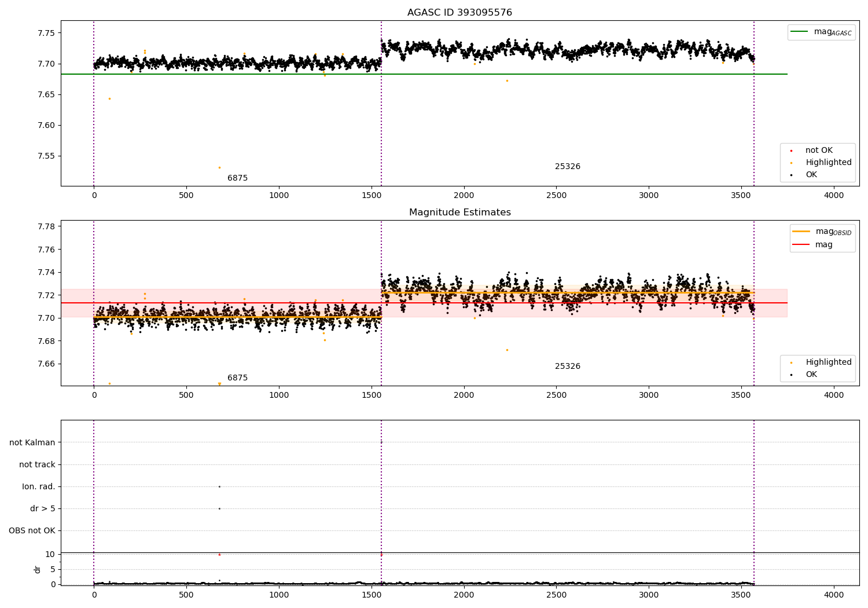Viewport: 868px width, 608px height.
Task: Click the "6875" annotation in the middle plot
Action: 237,378
